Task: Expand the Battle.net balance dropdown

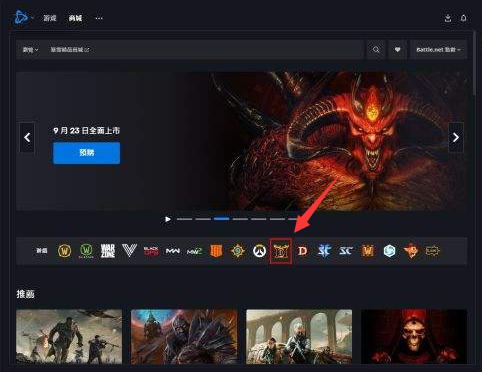Action: 438,50
